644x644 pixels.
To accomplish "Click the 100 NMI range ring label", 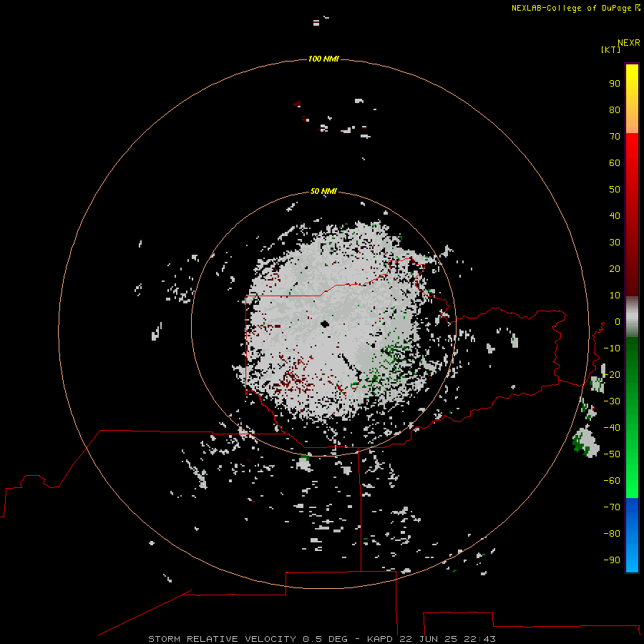I will [323, 59].
